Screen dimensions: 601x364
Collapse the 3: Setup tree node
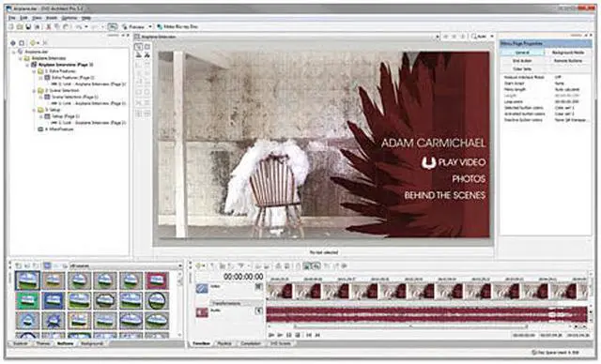34,110
